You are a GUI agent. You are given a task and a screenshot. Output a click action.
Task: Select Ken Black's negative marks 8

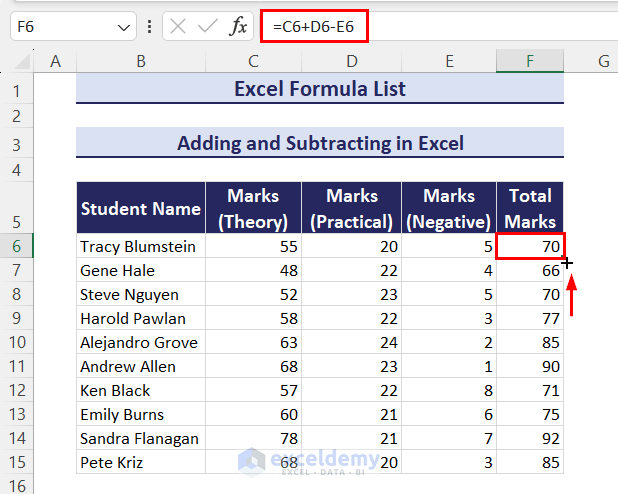[449, 390]
